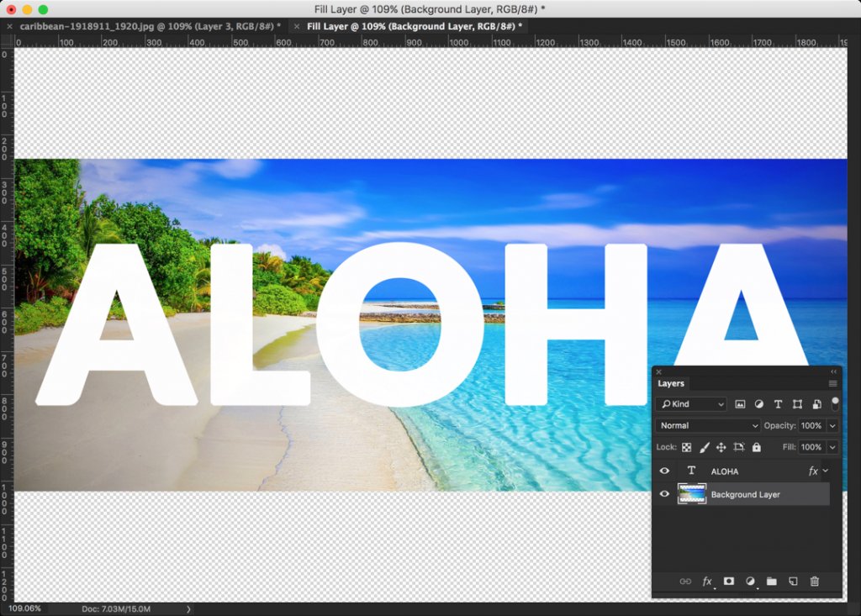Expand the fx styles on ALOHA layer

[x=825, y=471]
